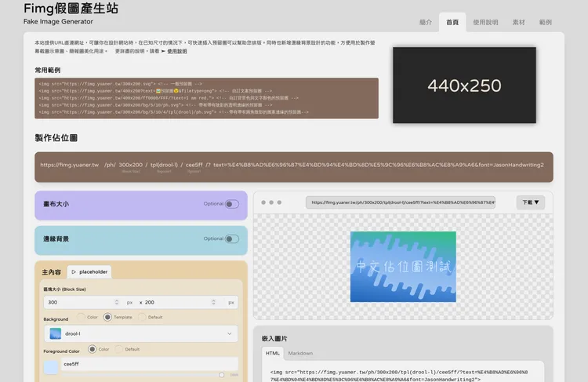This screenshot has height=382, width=588.
Task: Go to the 簡介 tab
Action: 426,23
